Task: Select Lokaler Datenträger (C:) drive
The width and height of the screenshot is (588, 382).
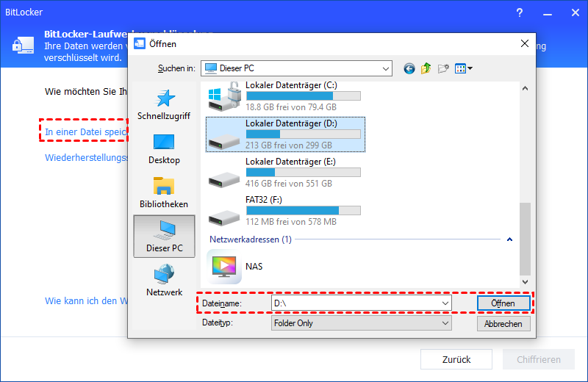Action: pyautogui.click(x=285, y=96)
